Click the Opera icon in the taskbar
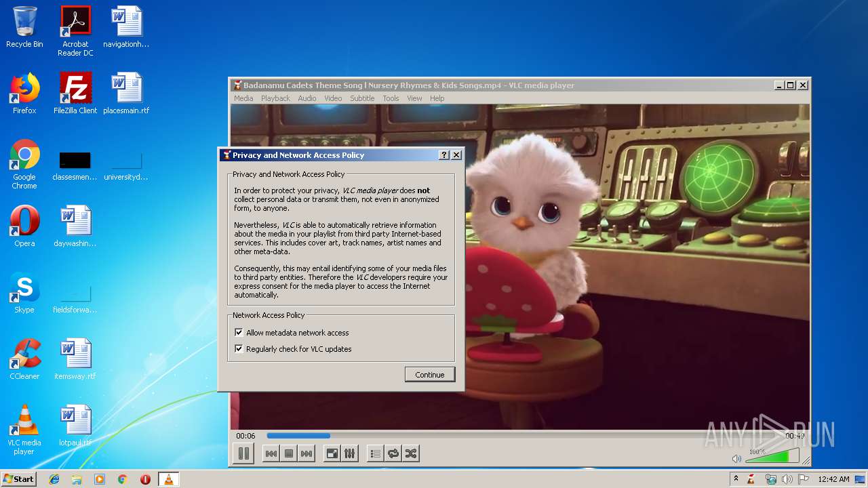This screenshot has height=488, width=868. [145, 479]
